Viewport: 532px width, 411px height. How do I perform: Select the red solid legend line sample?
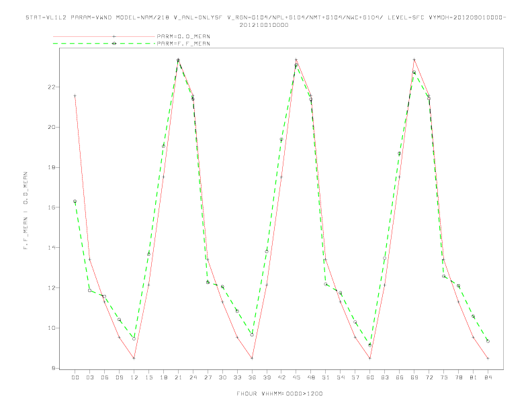click(x=104, y=36)
